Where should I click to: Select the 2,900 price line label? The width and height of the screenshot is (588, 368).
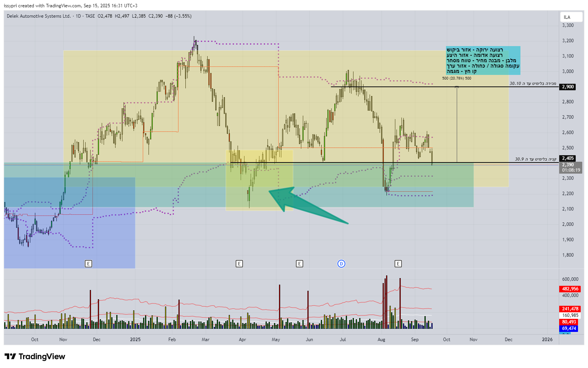coord(568,87)
